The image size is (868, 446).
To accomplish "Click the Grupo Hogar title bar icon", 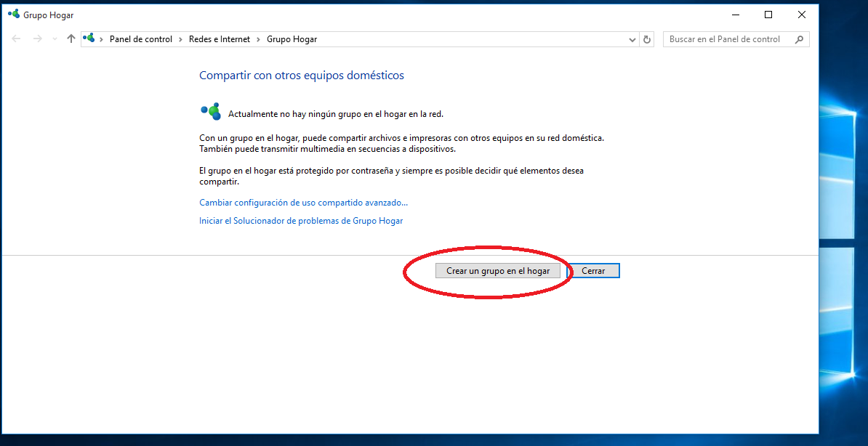I will (13, 15).
